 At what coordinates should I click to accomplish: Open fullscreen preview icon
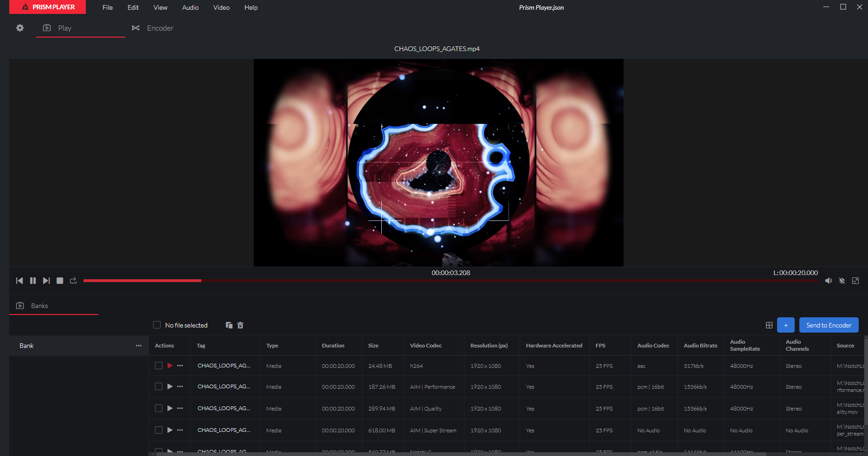855,281
